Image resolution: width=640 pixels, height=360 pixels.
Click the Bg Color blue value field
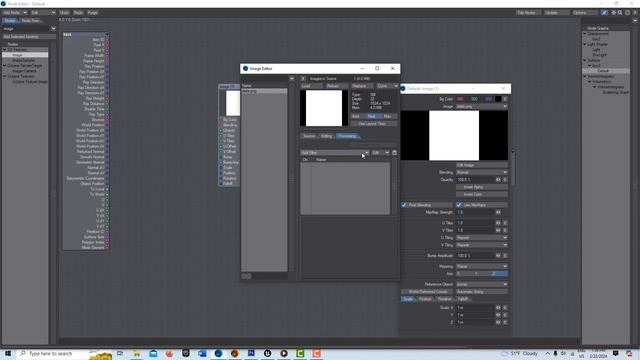488,99
